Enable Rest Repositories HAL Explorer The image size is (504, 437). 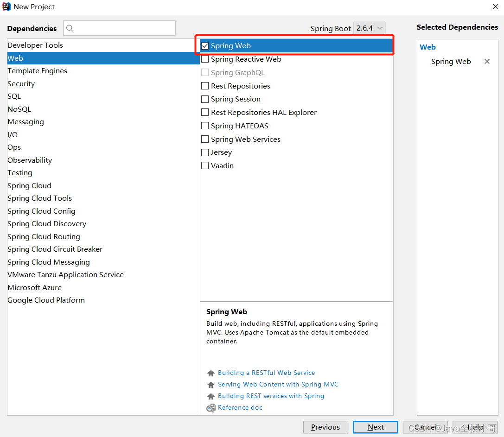coord(205,112)
